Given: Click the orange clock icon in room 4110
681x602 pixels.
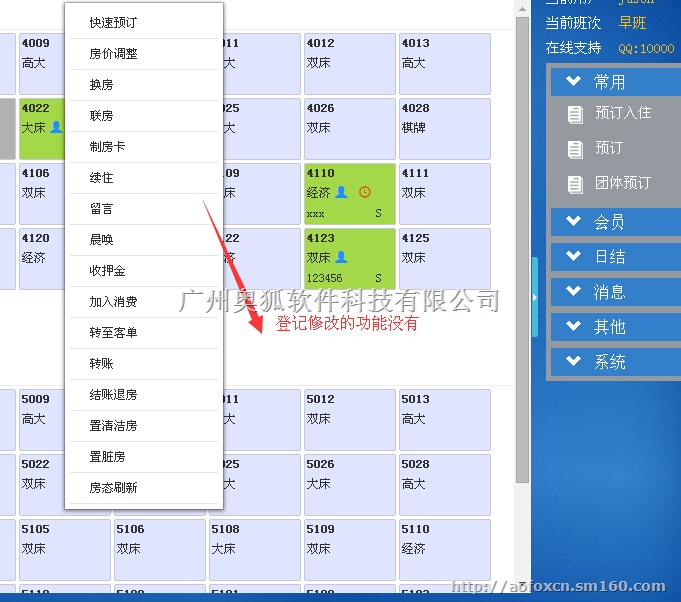Looking at the screenshot, I should pyautogui.click(x=365, y=192).
